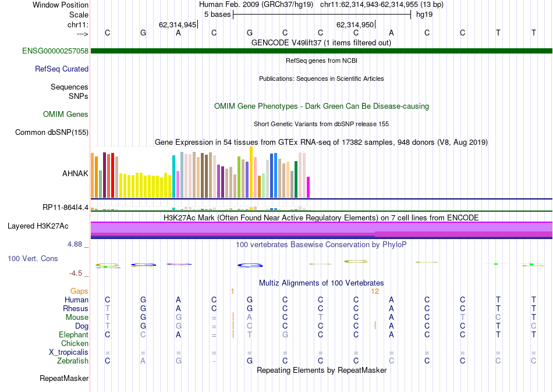Open Layered H3K27Ac track settings label
Image resolution: width=553 pixels, height=392 pixels.
[38, 226]
